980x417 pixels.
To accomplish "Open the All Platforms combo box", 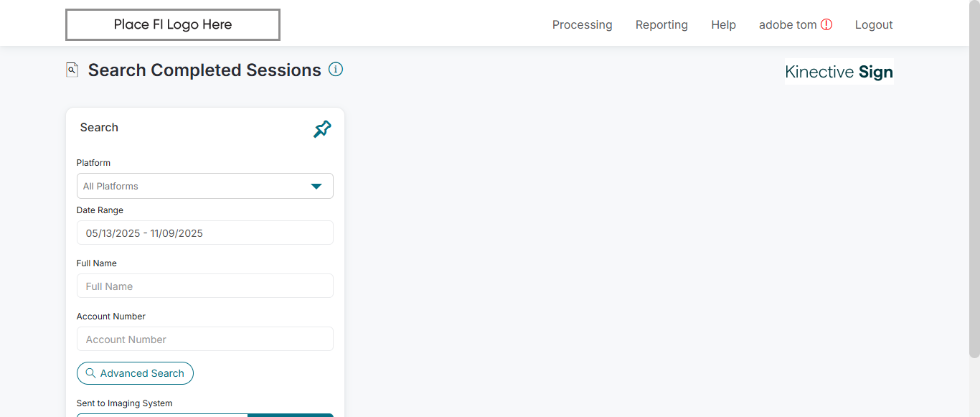I will [194, 186].
